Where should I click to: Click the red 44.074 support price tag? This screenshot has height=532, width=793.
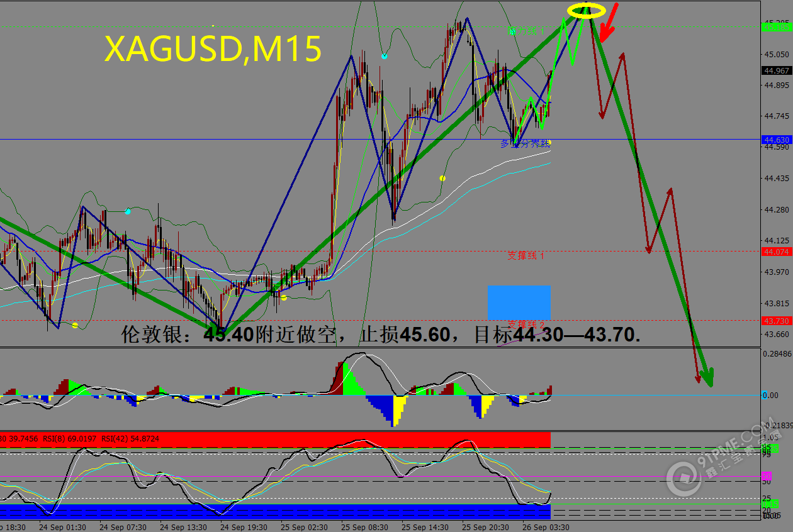[777, 252]
